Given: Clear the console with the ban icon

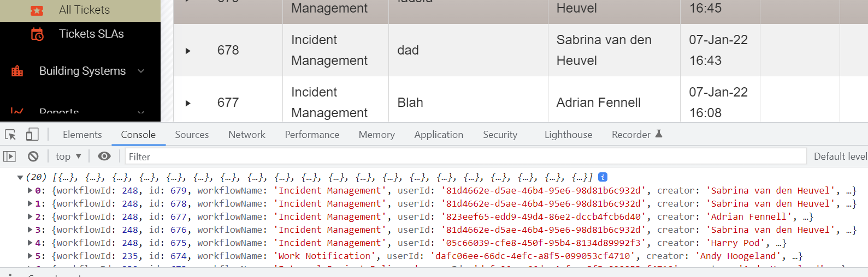Looking at the screenshot, I should click(x=33, y=156).
